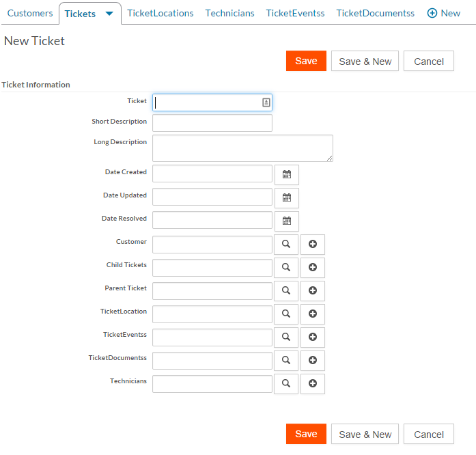Viewport: 476px width, 455px height.
Task: Click the Technicians lookup search icon
Action: (x=286, y=383)
